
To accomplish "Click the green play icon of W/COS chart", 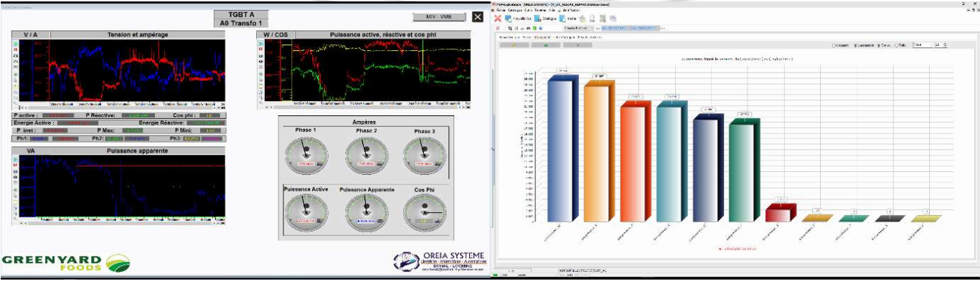I will click(261, 44).
